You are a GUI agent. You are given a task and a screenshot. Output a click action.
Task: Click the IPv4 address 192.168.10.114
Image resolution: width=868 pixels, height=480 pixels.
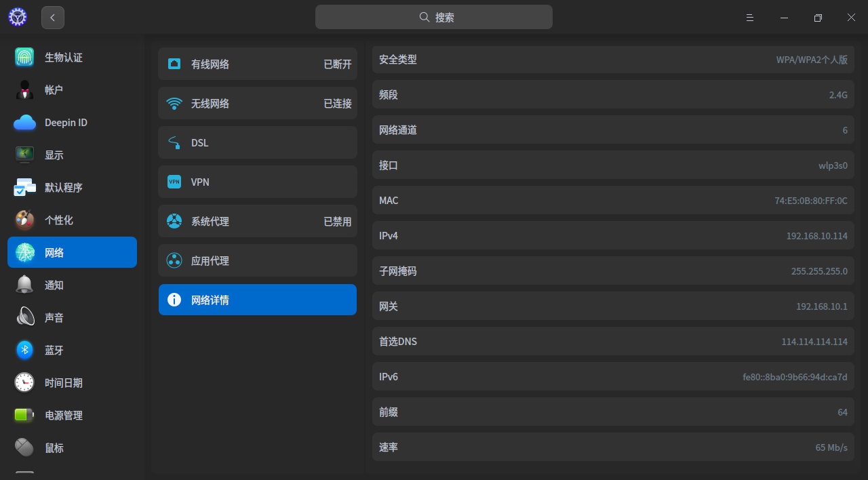(817, 236)
